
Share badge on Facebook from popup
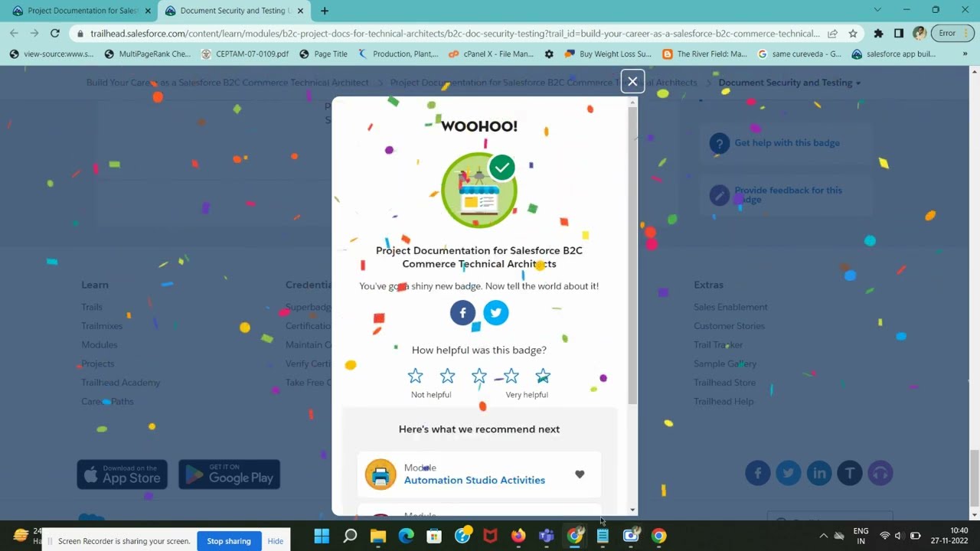tap(462, 312)
